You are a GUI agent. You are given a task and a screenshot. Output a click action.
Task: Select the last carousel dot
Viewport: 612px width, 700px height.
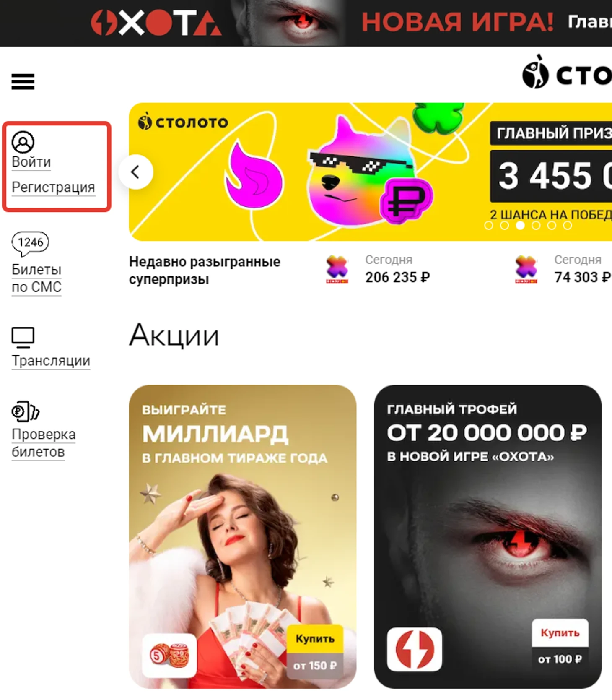click(x=568, y=226)
